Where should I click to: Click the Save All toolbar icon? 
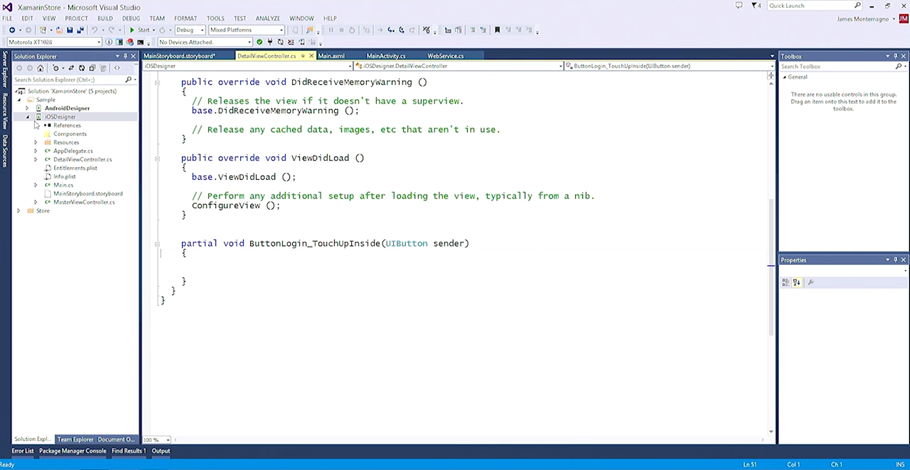pos(80,30)
